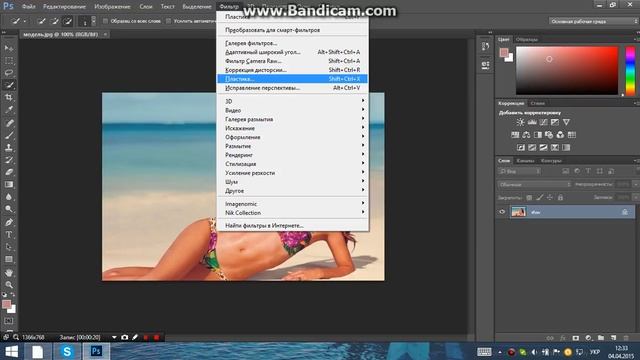Add Levels adjustment histogram icon
The height and width of the screenshot is (360, 640).
coord(532,122)
